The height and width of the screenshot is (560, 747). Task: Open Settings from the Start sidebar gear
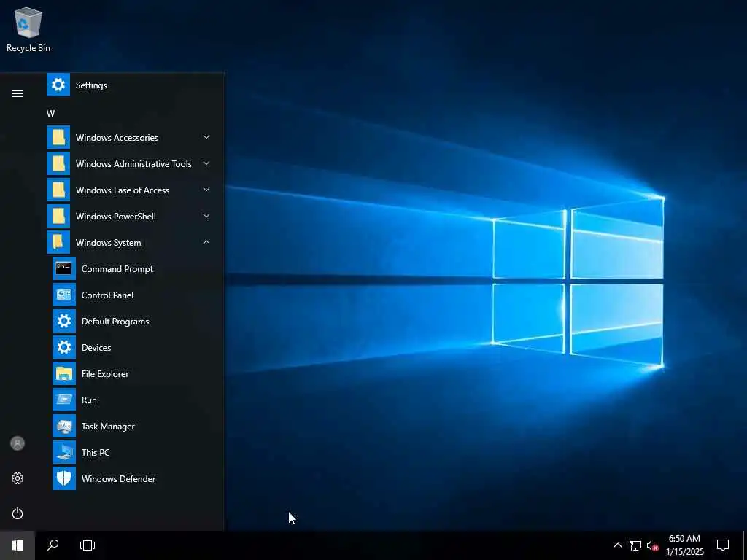(18, 478)
